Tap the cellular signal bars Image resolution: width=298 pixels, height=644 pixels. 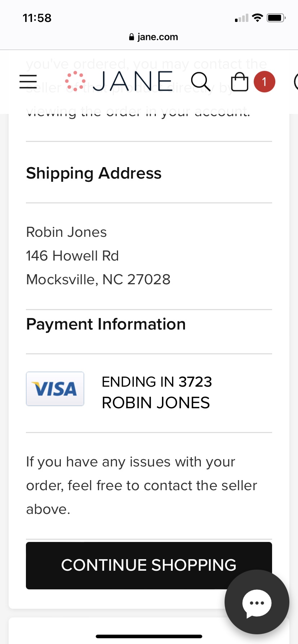coord(241,18)
